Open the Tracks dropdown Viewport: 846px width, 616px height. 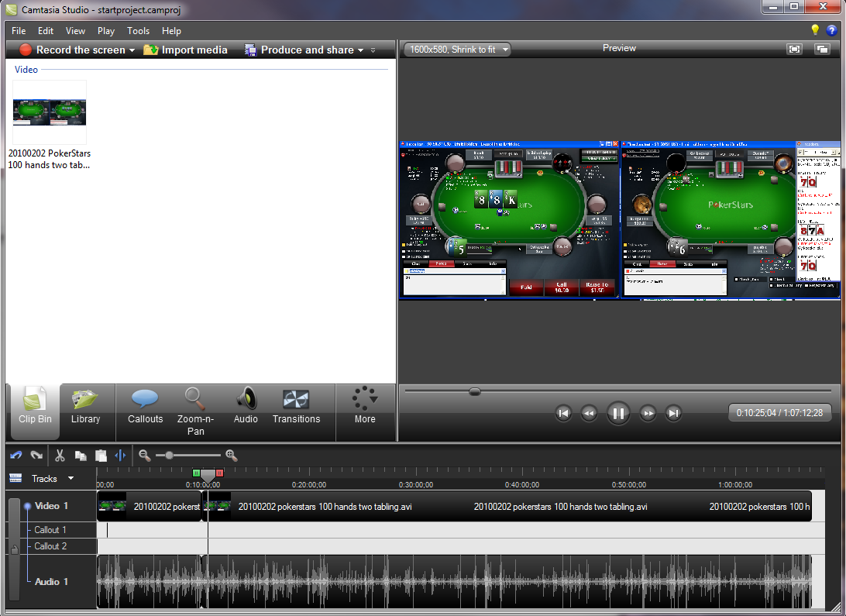tap(70, 478)
